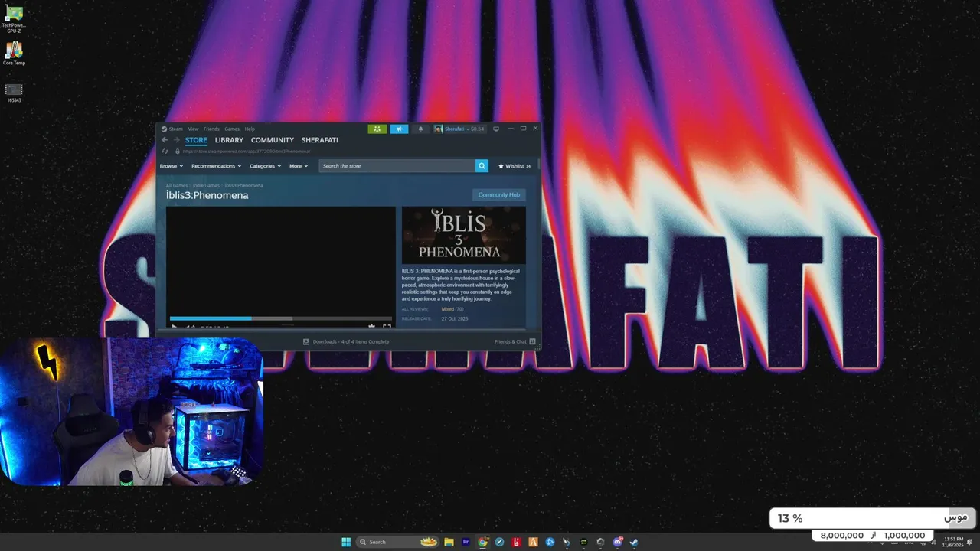
Task: Click the Search the store field
Action: coord(397,165)
